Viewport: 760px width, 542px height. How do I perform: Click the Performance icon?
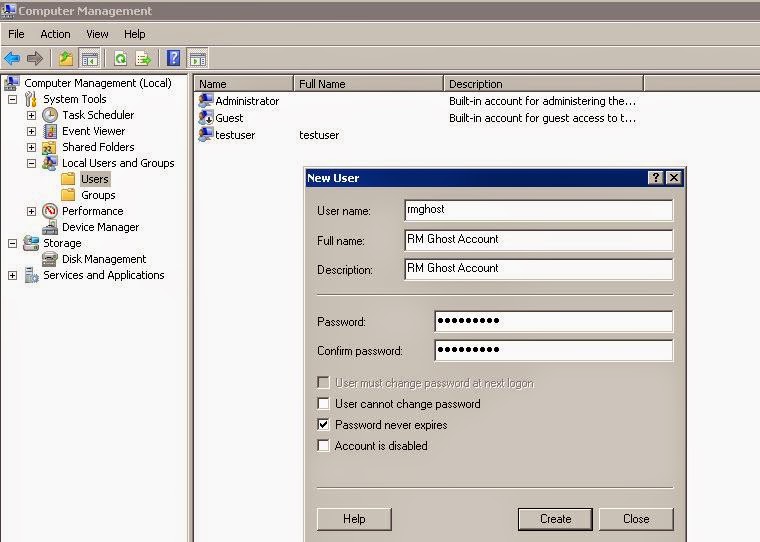pyautogui.click(x=50, y=211)
